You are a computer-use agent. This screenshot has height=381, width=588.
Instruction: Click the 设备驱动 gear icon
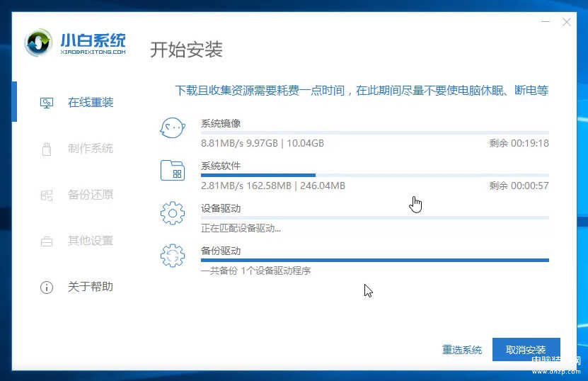click(173, 213)
